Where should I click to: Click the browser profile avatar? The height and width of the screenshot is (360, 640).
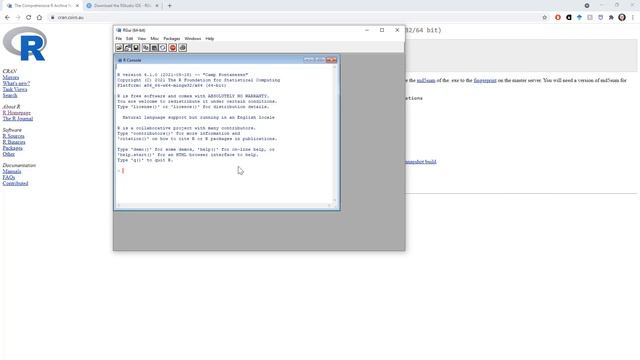pyautogui.click(x=622, y=18)
